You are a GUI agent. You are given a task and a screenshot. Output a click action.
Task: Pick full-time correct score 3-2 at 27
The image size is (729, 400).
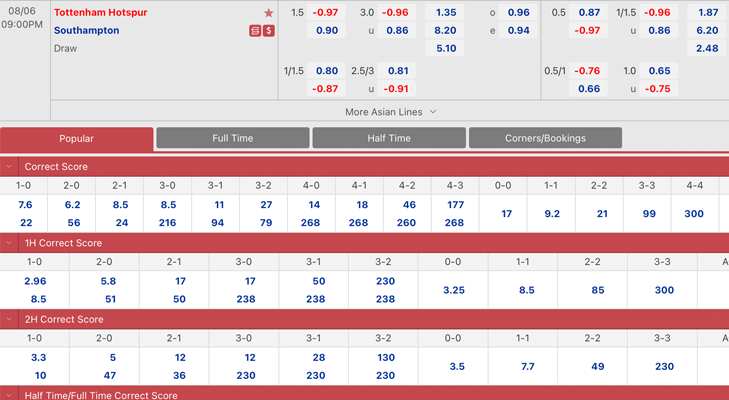tap(266, 205)
